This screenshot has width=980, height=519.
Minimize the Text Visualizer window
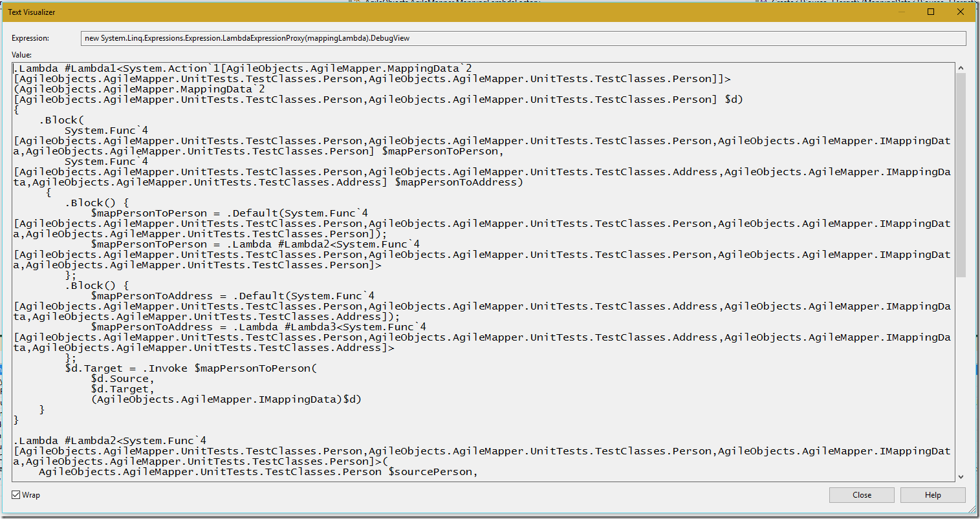(902, 12)
